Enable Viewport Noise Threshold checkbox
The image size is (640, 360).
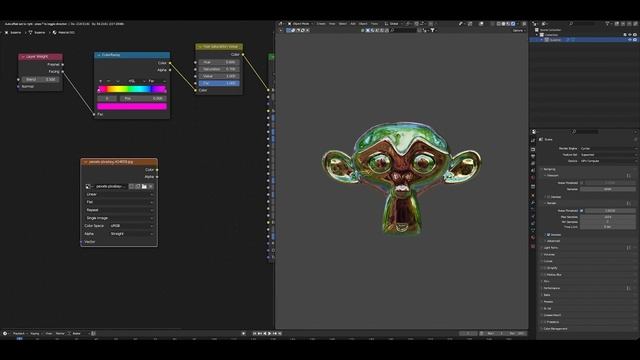point(582,183)
